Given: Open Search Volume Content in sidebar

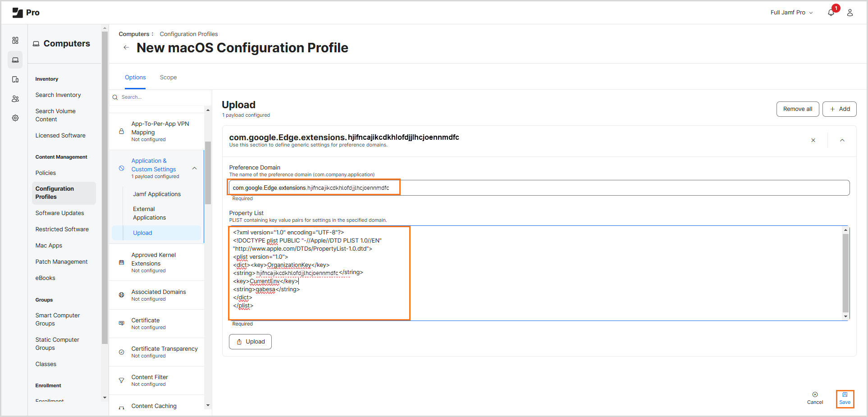Looking at the screenshot, I should [x=55, y=115].
